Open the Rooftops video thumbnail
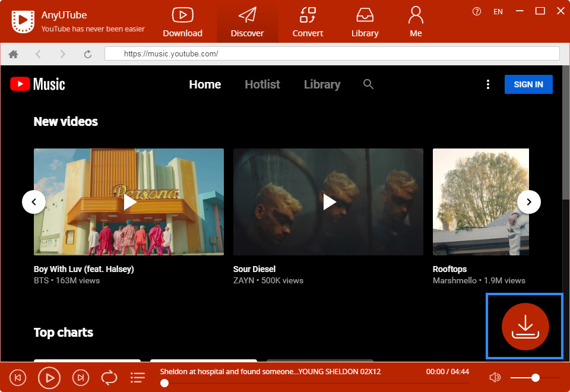 coord(481,202)
